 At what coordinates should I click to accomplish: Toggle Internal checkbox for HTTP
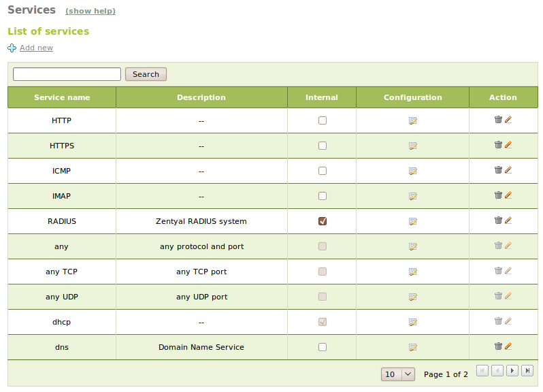(x=323, y=120)
